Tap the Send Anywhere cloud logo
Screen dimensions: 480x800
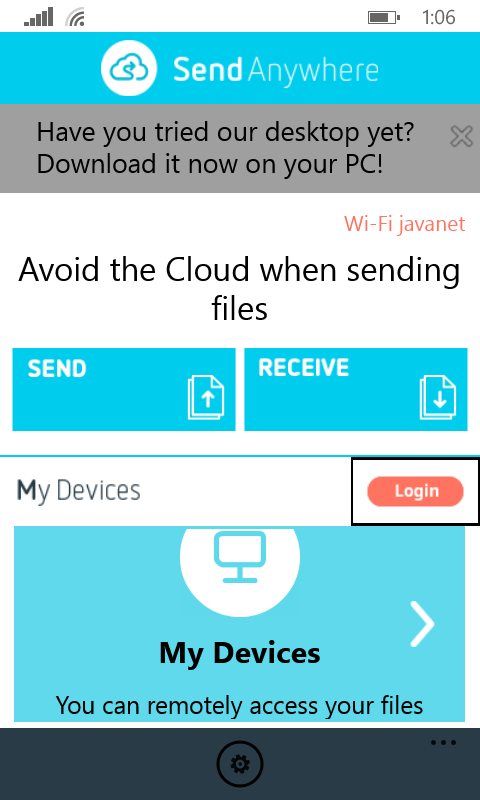tap(128, 68)
